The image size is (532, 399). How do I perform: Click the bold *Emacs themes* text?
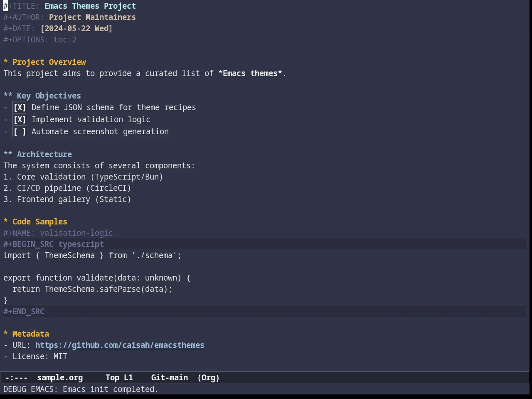point(250,73)
